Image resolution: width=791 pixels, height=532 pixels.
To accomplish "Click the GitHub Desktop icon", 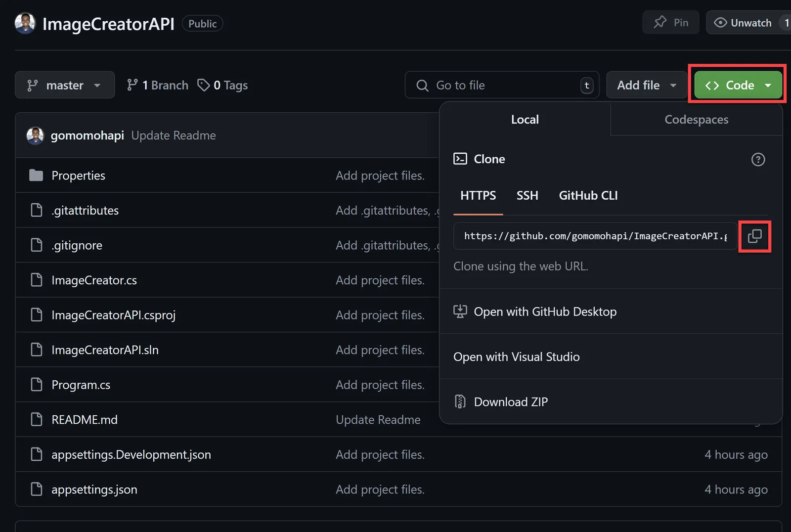I will [x=460, y=311].
